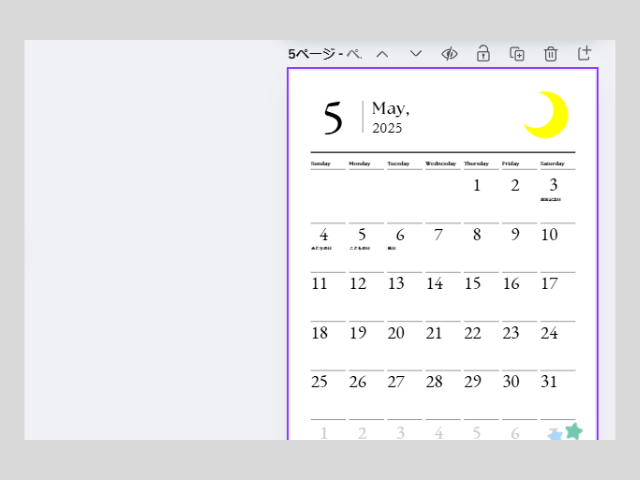The height and width of the screenshot is (480, 640).
Task: Move page 5 down with the down arrow
Action: 416,53
